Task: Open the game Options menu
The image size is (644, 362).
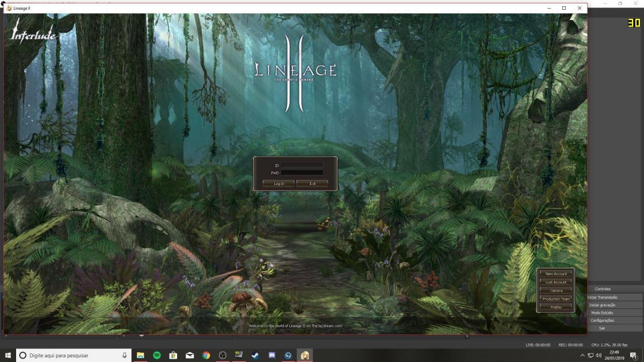Action: click(556, 291)
